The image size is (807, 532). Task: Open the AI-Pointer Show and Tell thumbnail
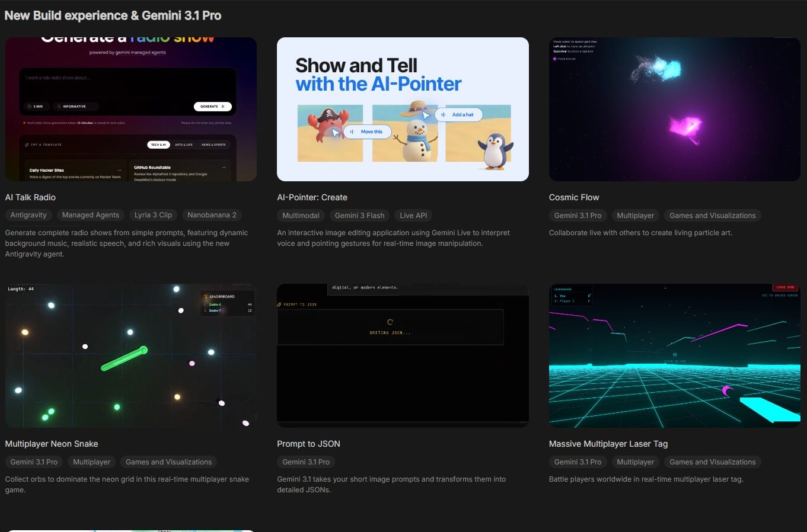click(x=403, y=109)
